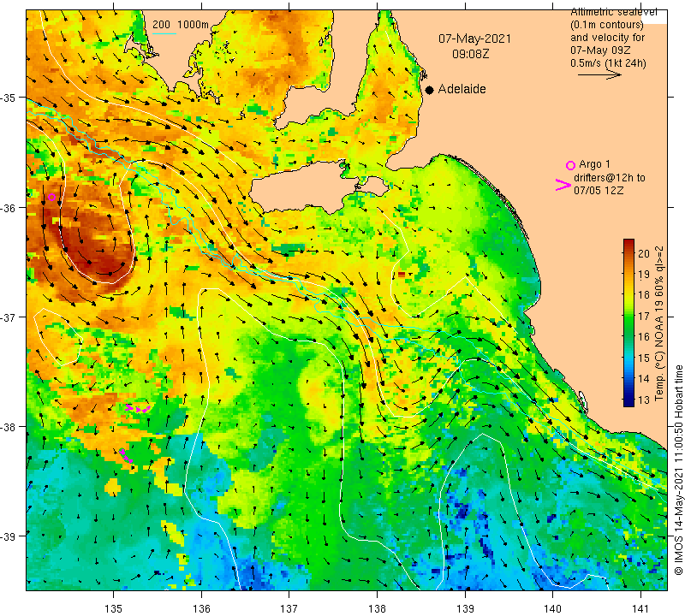Click the 'drifters@12h to' legend text
Viewport: 685px width, 616px height.
coord(610,178)
